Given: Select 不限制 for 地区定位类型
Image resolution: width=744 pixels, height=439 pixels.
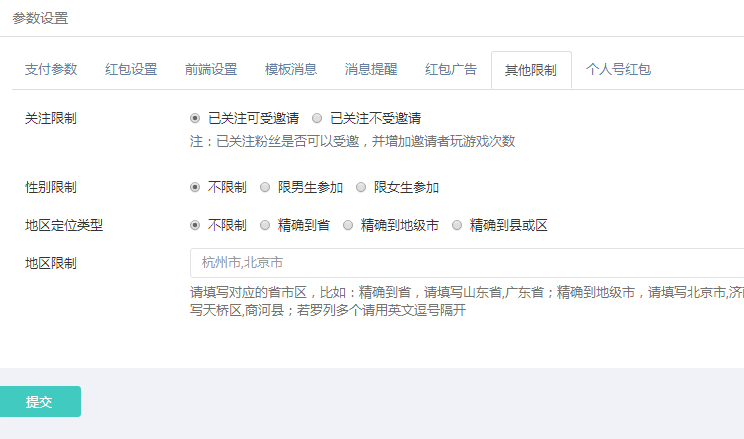Looking at the screenshot, I should click(195, 225).
